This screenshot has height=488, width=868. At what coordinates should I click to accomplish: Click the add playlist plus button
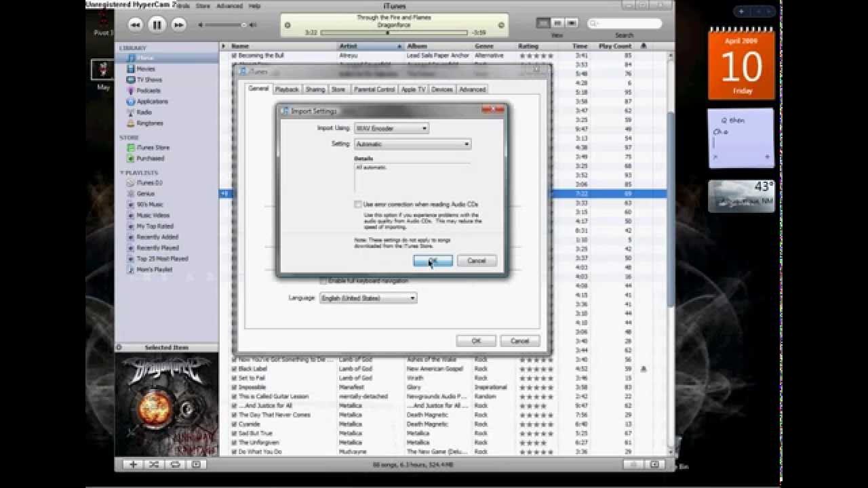133,464
